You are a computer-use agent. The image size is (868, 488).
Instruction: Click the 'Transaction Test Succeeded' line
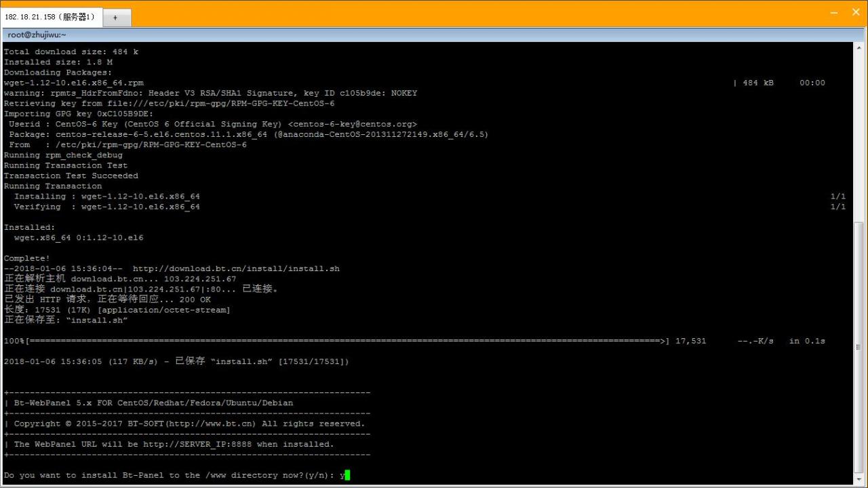coord(71,176)
